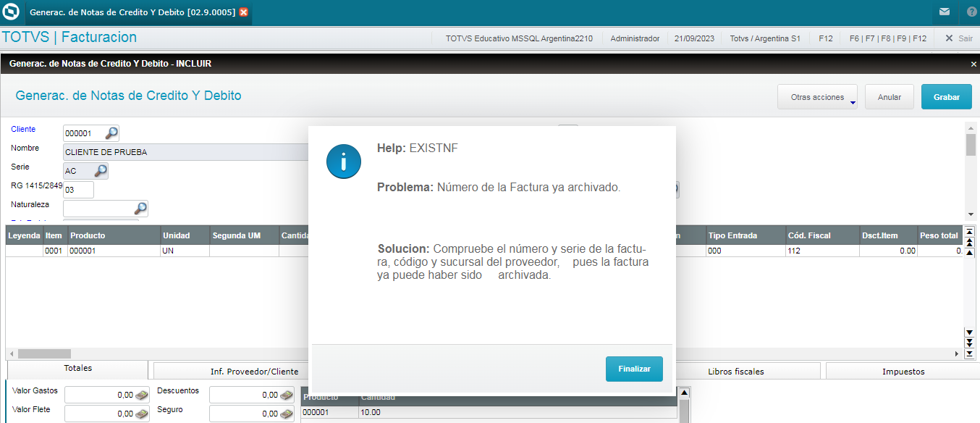Viewport: 980px width, 423px height.
Task: Click the Segunda UM column header
Action: click(244, 235)
